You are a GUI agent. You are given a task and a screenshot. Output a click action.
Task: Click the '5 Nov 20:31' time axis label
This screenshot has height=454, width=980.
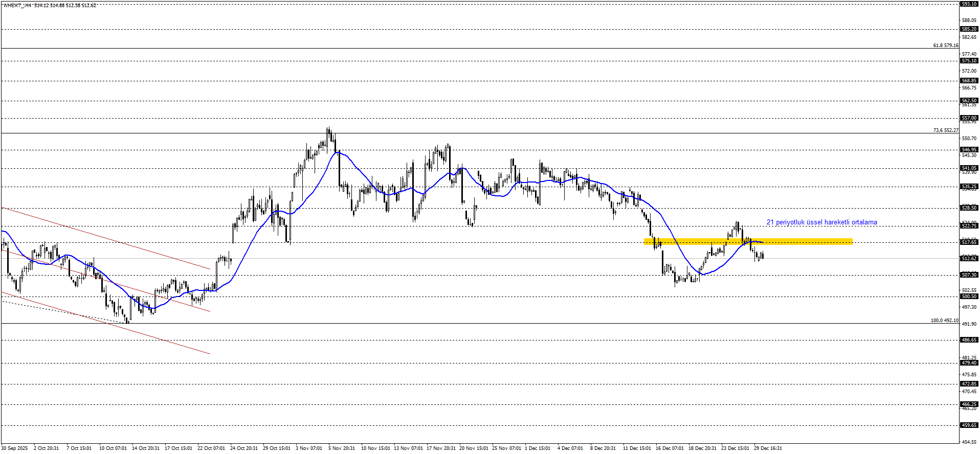(x=342, y=448)
